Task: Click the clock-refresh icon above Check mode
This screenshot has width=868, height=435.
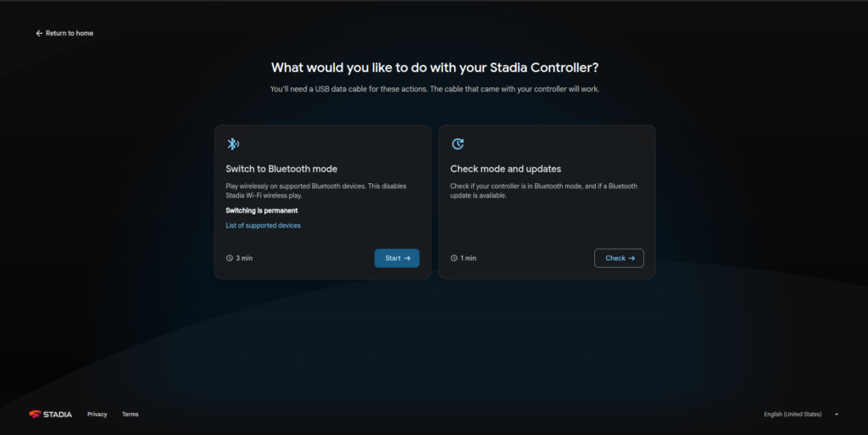Action: pyautogui.click(x=458, y=144)
